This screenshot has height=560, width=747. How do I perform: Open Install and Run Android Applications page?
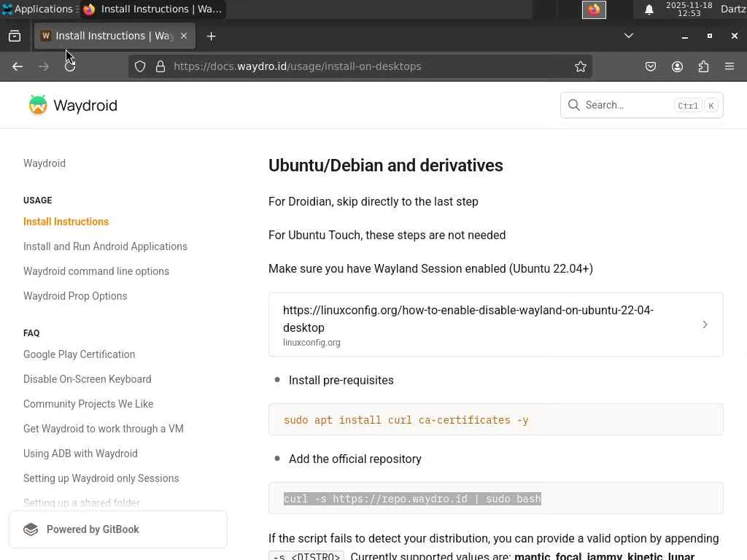105,246
